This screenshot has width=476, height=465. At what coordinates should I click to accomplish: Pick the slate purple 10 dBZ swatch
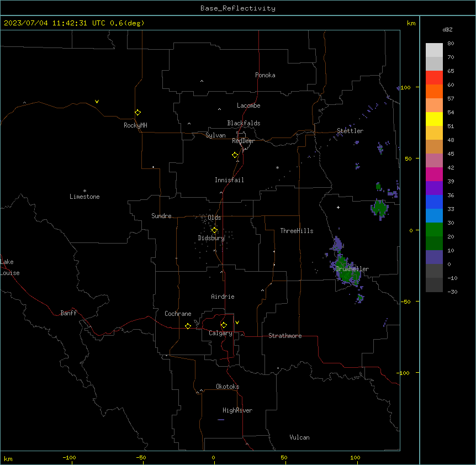[434, 257]
